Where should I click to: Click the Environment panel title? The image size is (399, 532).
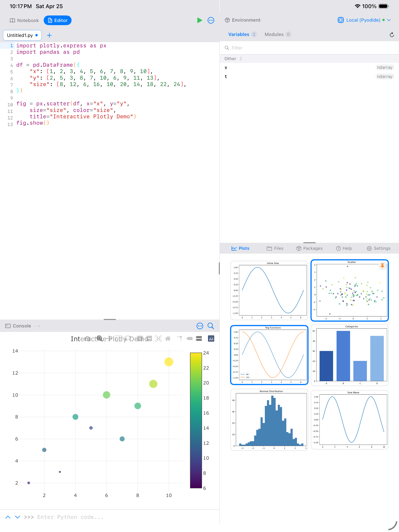(246, 20)
